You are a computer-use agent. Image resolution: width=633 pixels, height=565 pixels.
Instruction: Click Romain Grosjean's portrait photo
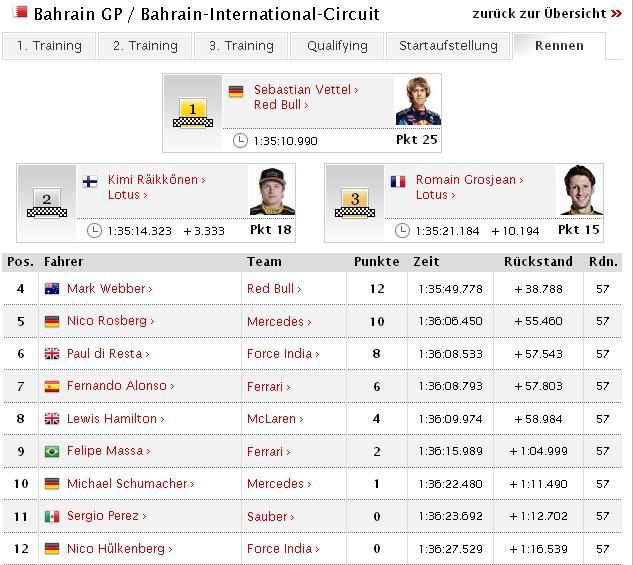click(x=580, y=190)
